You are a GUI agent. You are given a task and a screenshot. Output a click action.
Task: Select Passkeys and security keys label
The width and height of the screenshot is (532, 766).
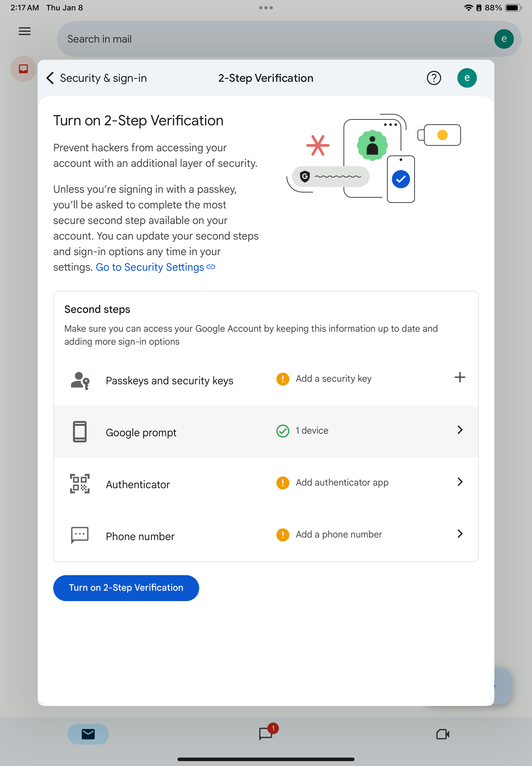pos(169,380)
